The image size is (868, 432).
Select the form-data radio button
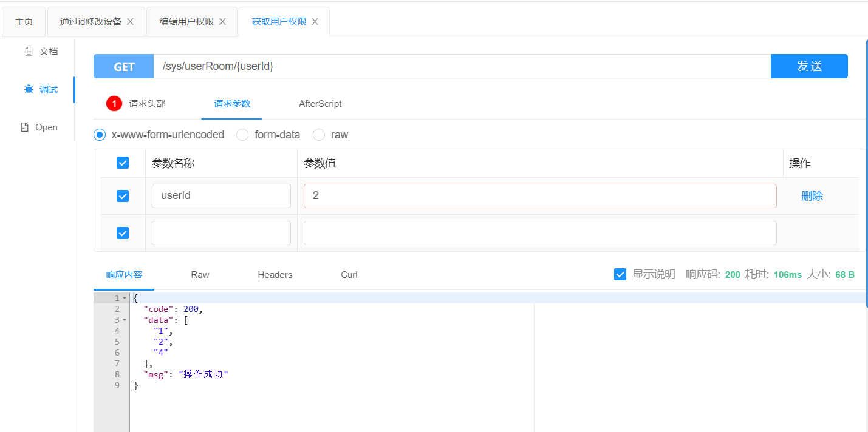click(242, 135)
